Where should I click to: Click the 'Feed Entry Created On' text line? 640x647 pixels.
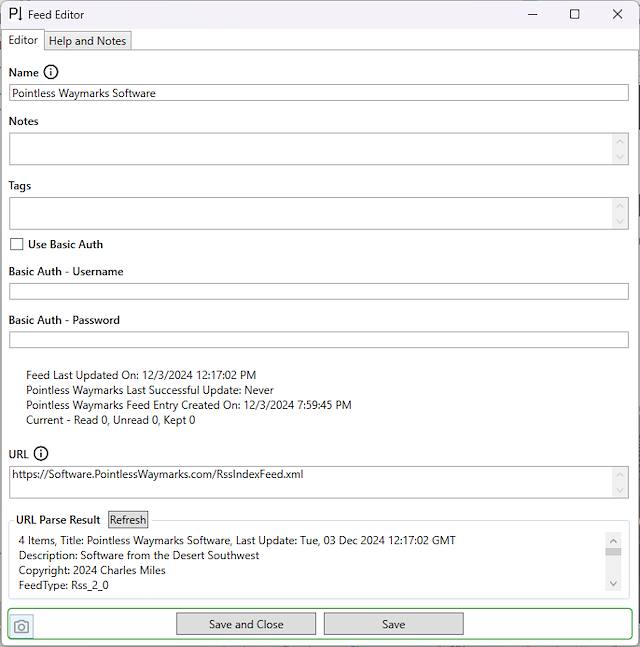189,405
